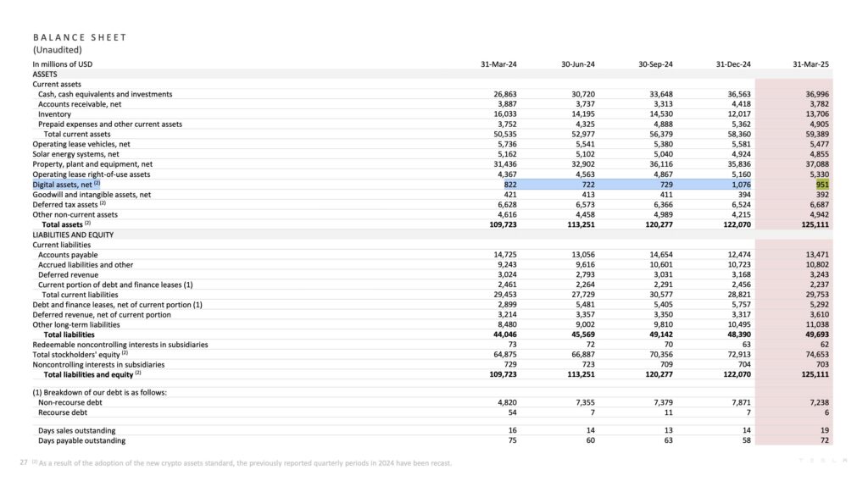The width and height of the screenshot is (868, 481).
Task: Click the crypto assets standard footnote text
Action: point(242,462)
